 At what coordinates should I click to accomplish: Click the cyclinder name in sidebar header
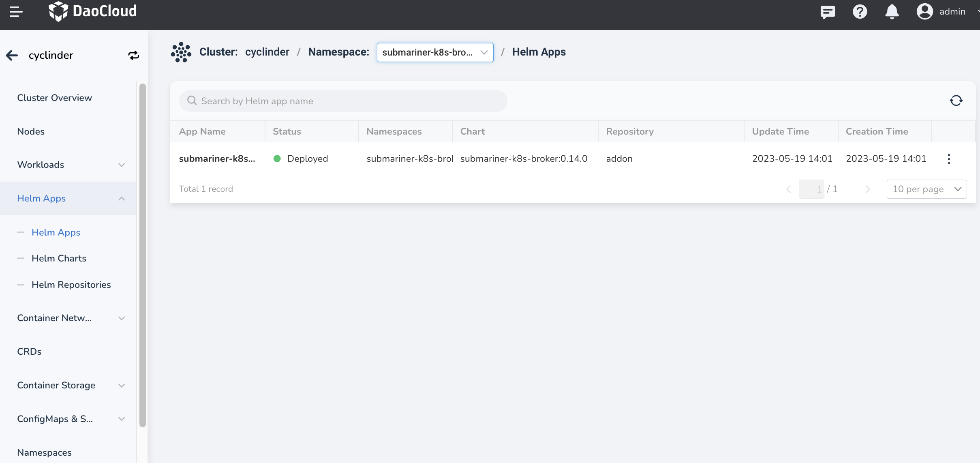(x=51, y=55)
